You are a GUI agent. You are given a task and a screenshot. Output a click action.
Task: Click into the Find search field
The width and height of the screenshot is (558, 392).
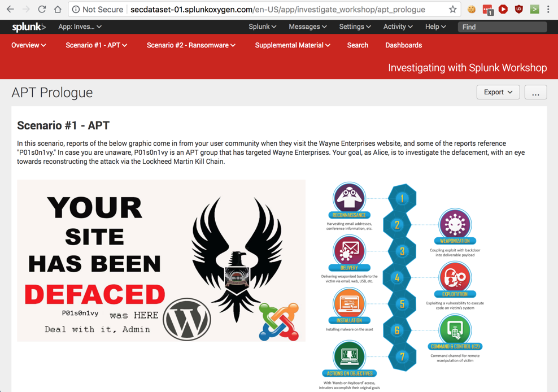[502, 27]
